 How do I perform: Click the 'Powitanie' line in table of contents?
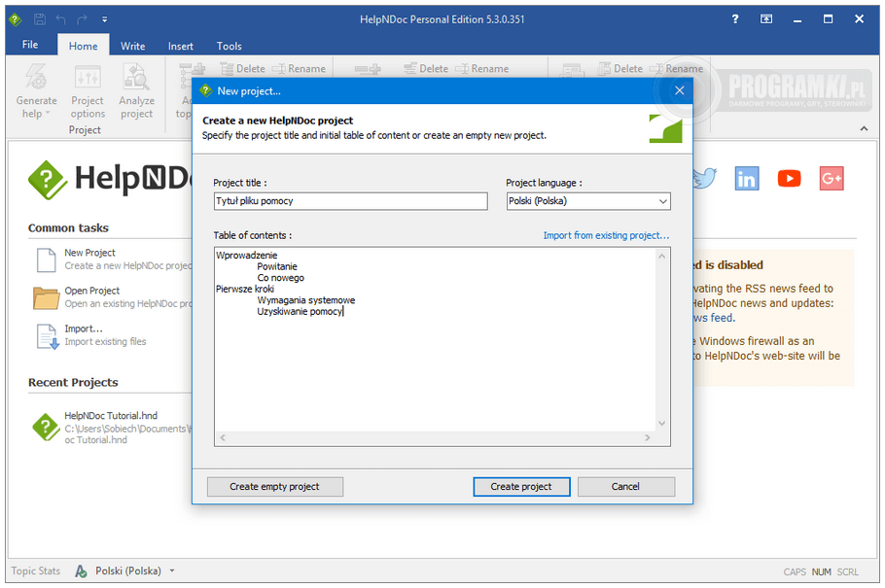coord(277,266)
